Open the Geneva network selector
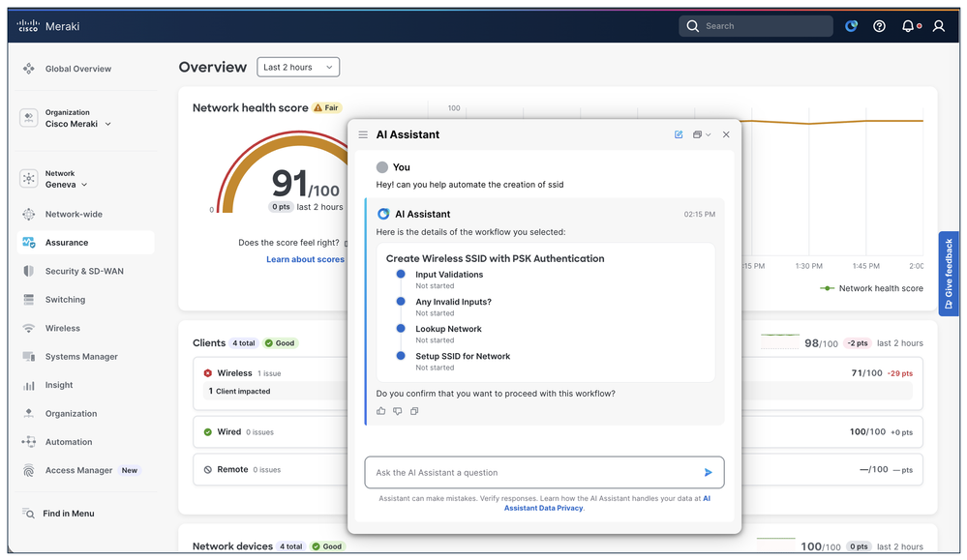Screen dimensions: 967x560 (66, 184)
